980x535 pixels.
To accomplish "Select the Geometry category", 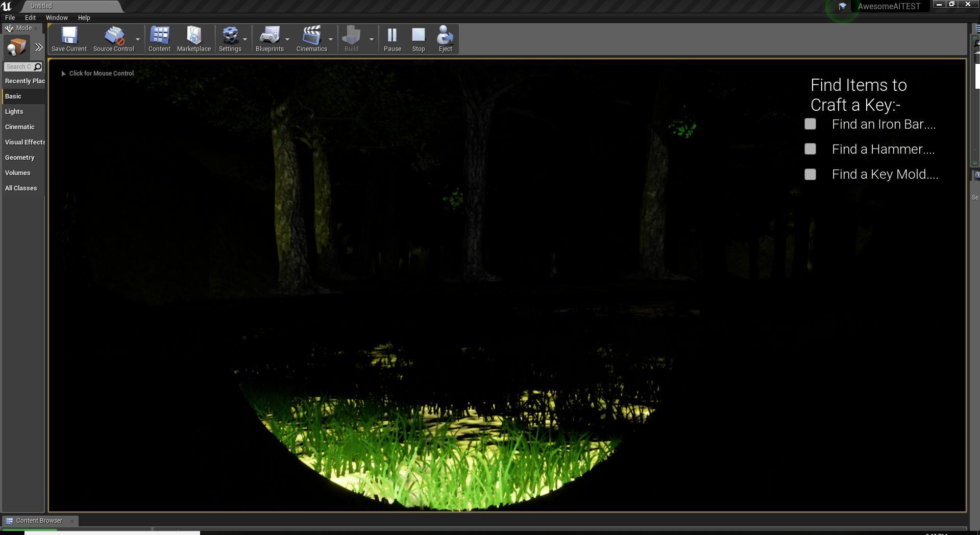I will 24,158.
